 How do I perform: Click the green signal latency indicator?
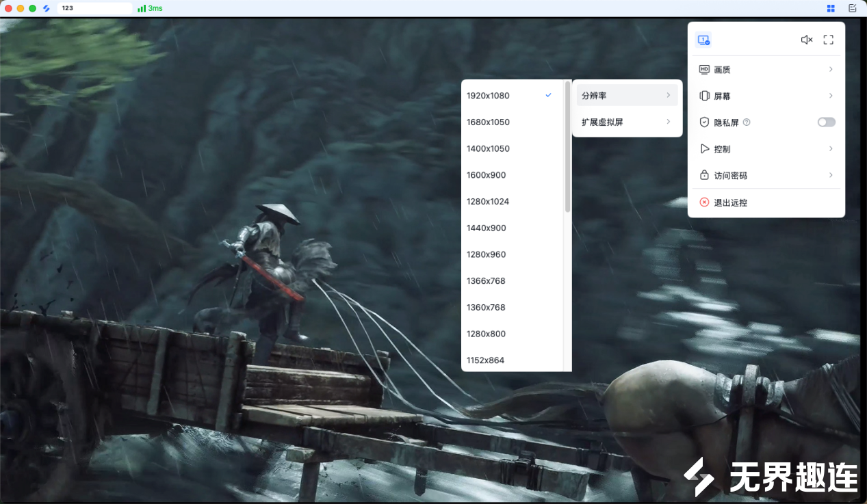tap(150, 8)
